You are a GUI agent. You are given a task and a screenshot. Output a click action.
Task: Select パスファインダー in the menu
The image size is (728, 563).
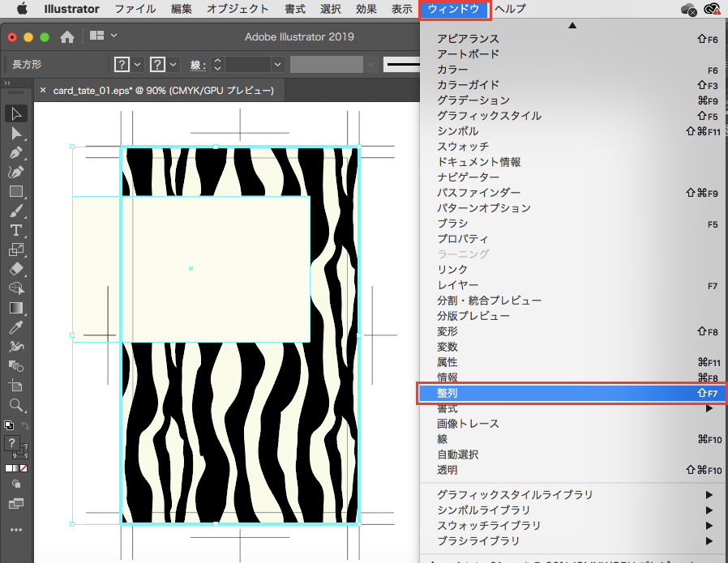click(x=478, y=193)
